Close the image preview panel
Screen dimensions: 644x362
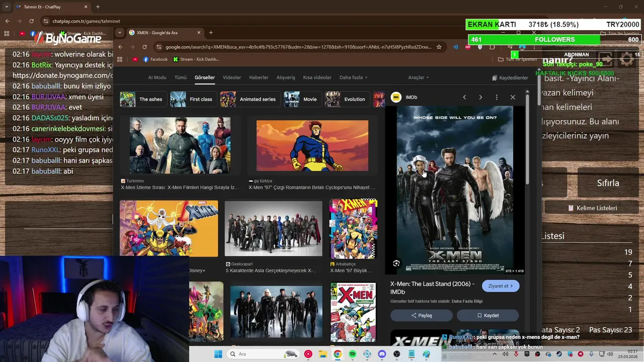[x=513, y=97]
